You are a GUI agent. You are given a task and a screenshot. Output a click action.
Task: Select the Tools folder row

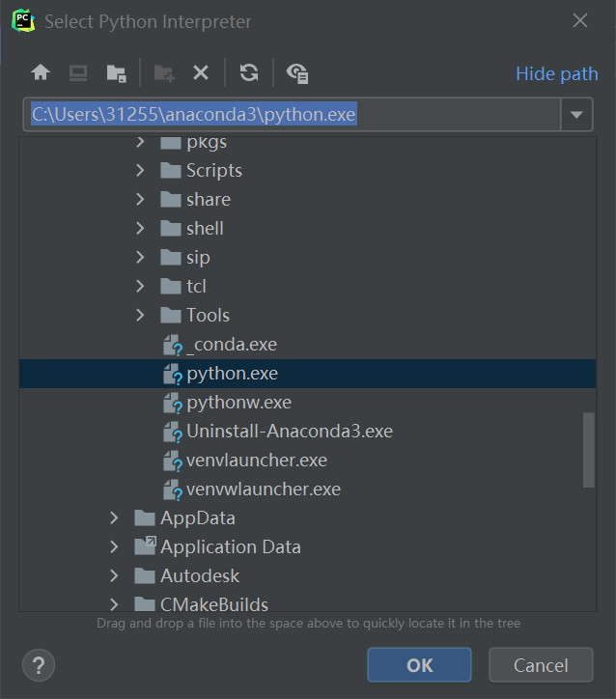[x=308, y=315]
